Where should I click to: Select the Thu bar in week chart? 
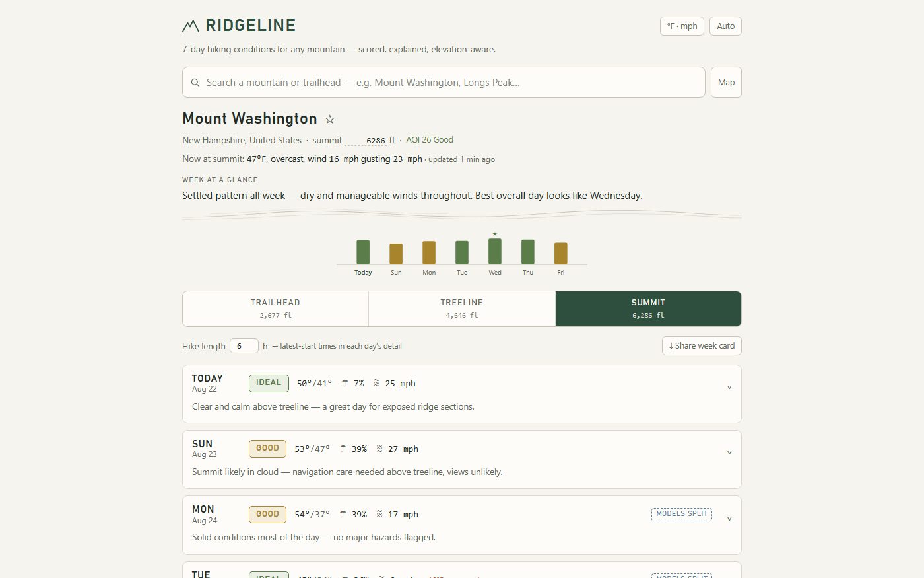point(528,252)
